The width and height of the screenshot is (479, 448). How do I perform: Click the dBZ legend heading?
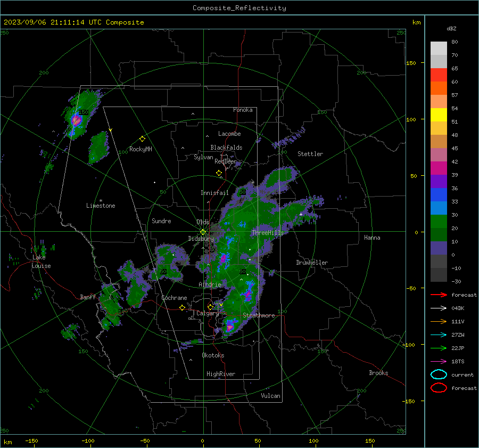click(451, 28)
